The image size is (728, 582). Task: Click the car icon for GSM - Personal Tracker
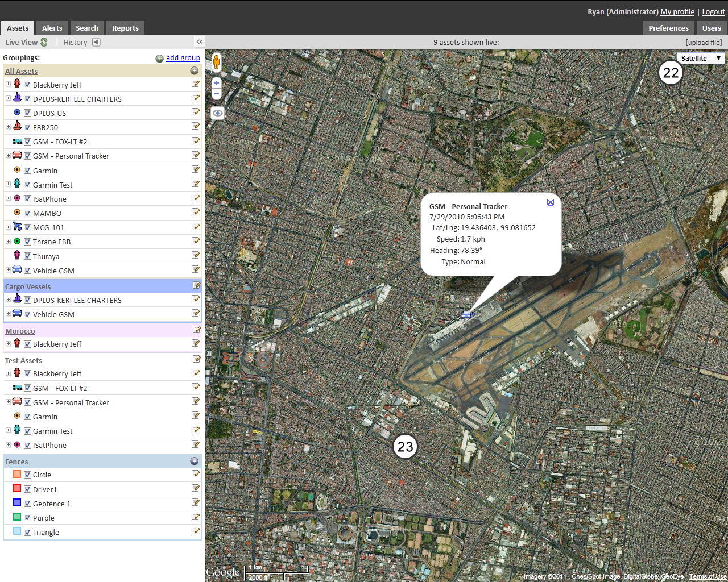pyautogui.click(x=16, y=155)
